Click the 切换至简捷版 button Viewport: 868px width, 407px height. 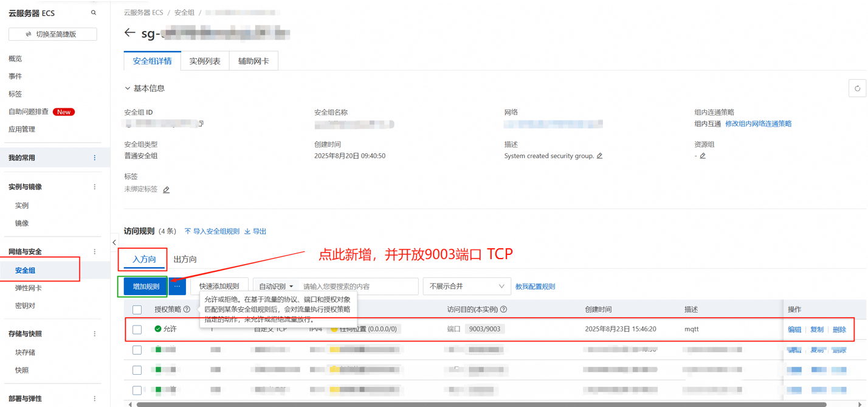(53, 34)
